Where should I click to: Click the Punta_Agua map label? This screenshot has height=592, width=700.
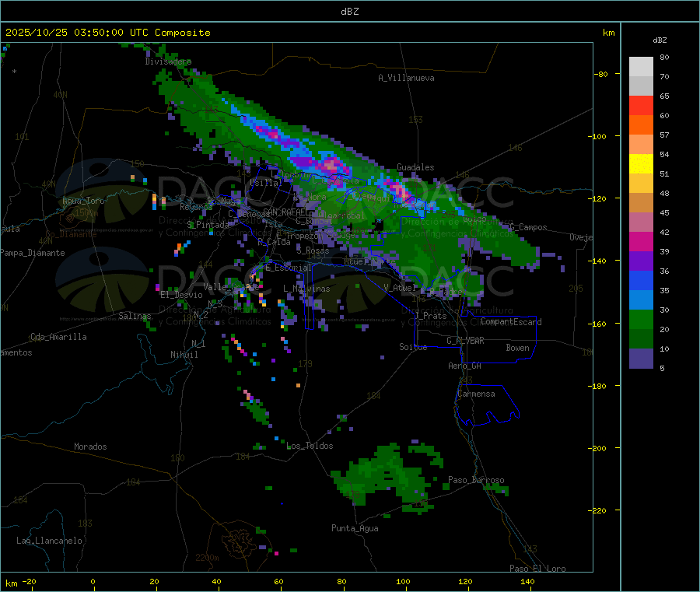tap(355, 528)
